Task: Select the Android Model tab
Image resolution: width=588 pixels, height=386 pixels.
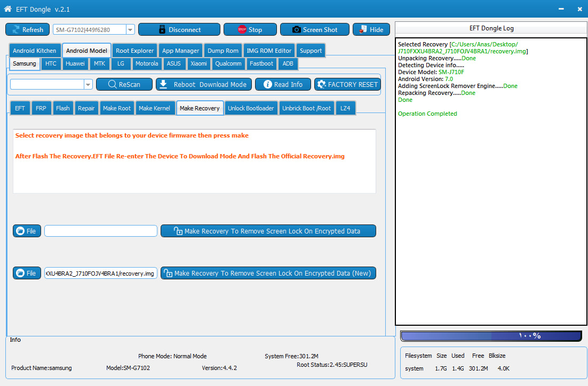Action: (x=86, y=51)
